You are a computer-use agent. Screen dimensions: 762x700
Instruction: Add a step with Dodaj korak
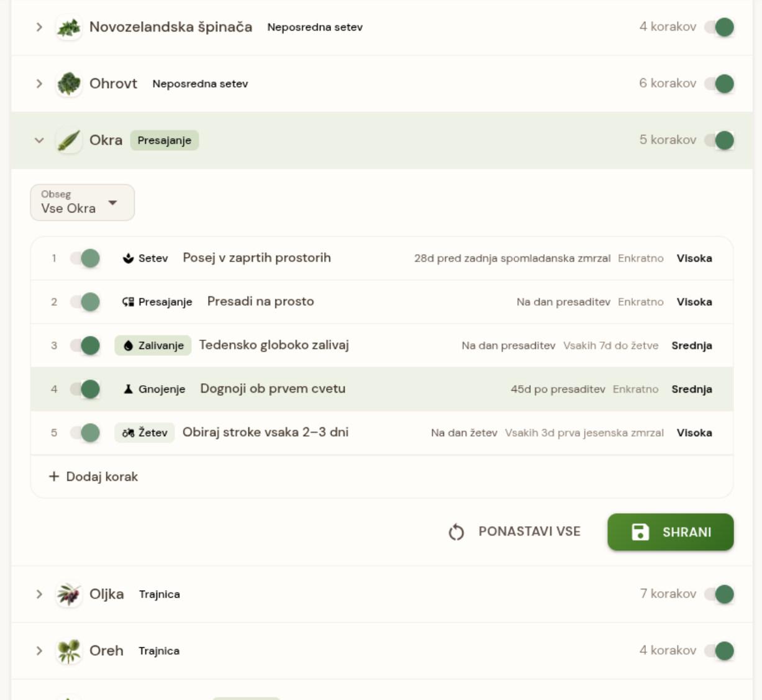93,476
